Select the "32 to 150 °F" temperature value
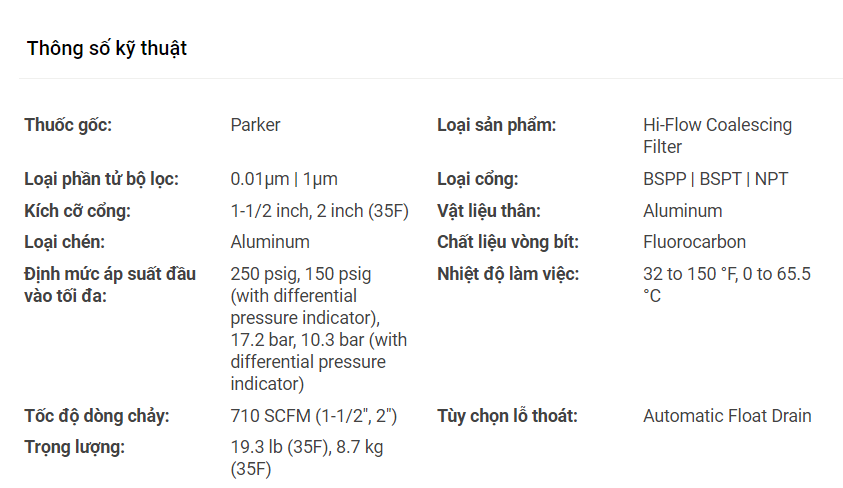This screenshot has height=488, width=843. [690, 274]
